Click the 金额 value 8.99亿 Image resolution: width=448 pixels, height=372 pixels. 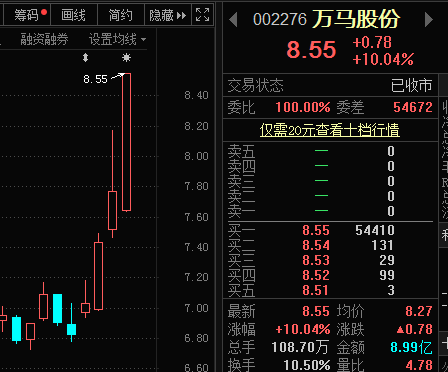point(411,347)
